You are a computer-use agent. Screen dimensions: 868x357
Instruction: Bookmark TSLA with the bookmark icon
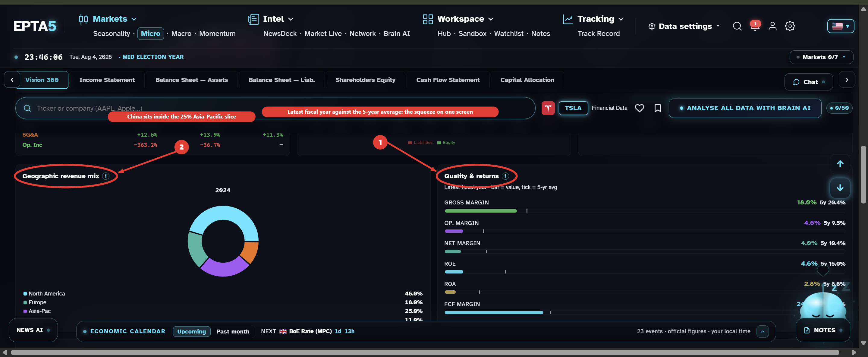pyautogui.click(x=657, y=108)
